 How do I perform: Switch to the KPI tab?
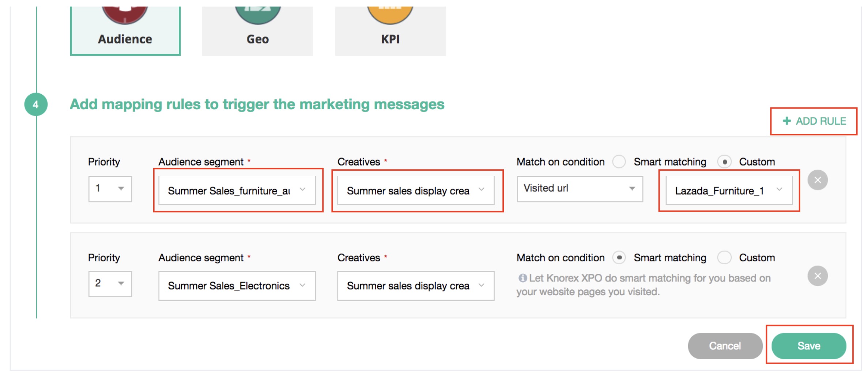point(390,39)
